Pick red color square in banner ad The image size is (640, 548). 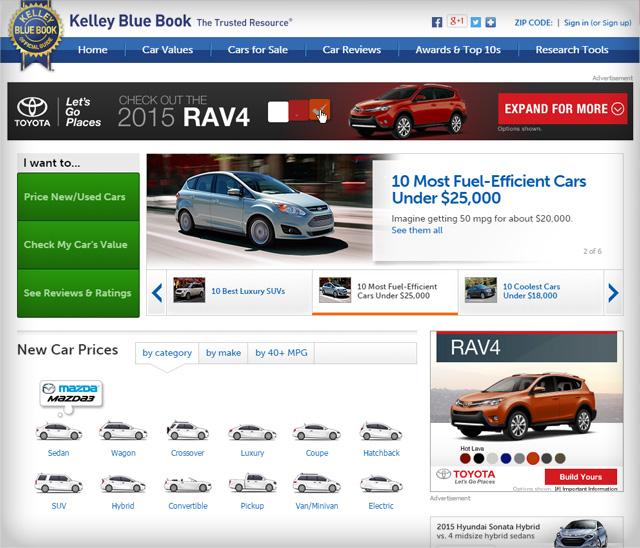299,110
